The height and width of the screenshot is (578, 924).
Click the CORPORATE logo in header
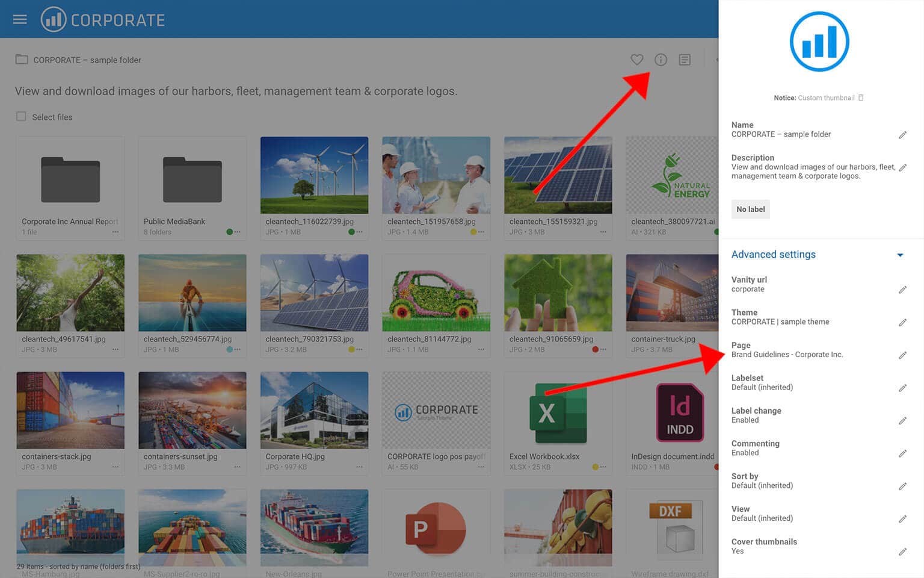pyautogui.click(x=103, y=20)
